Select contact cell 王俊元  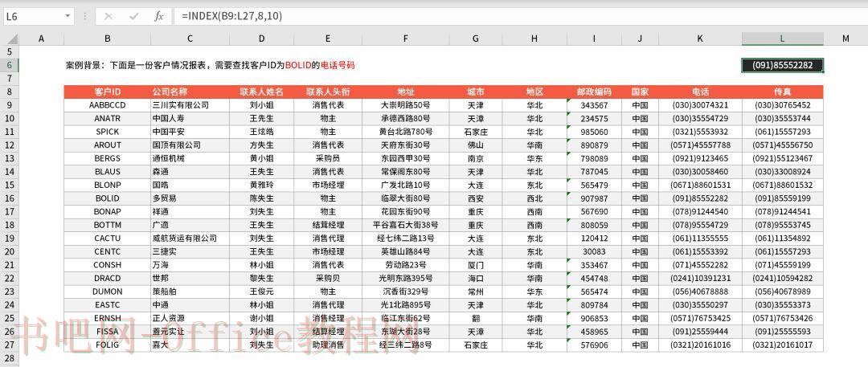click(x=261, y=292)
